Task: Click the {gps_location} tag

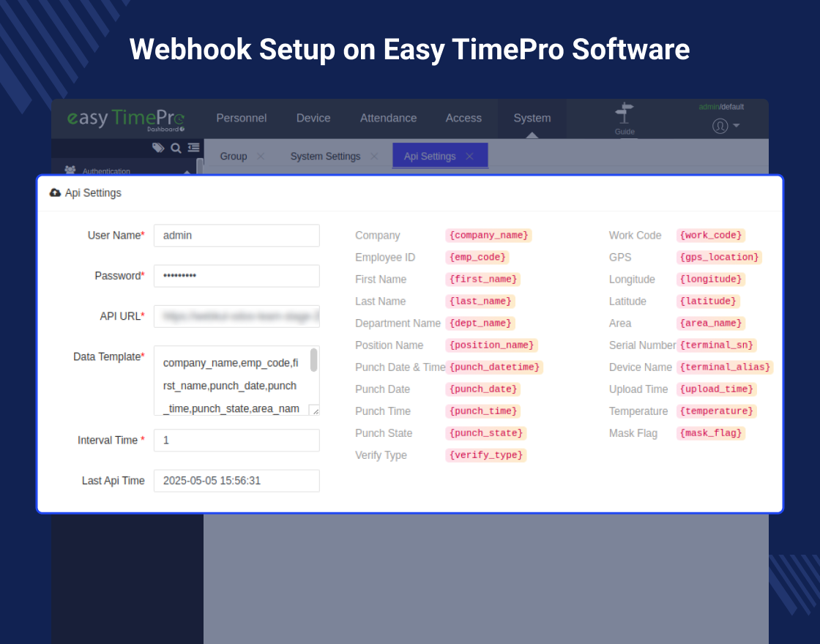Action: point(719,257)
